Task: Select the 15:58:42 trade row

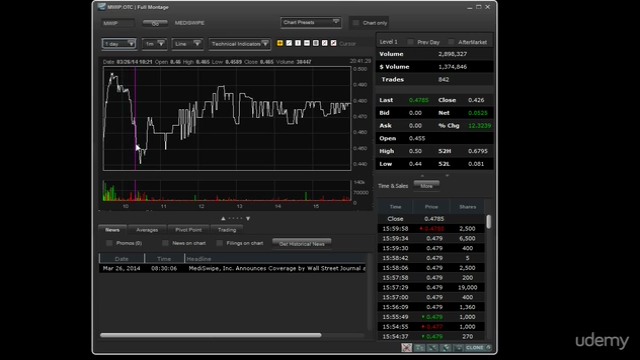Action: click(431, 258)
